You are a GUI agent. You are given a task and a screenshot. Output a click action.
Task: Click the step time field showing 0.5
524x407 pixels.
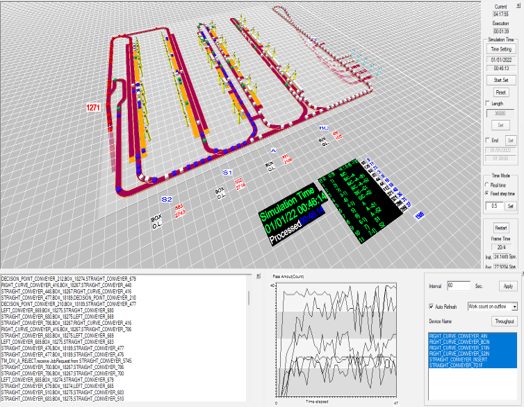(494, 206)
